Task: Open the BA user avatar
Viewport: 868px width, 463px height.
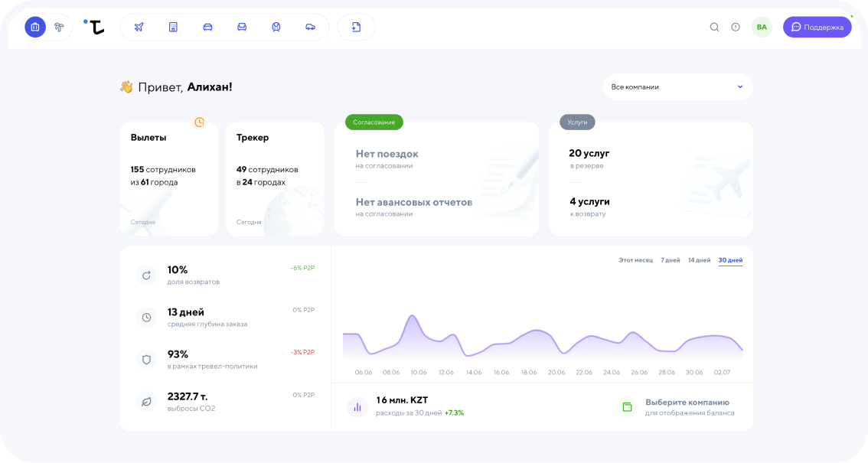Action: (762, 27)
